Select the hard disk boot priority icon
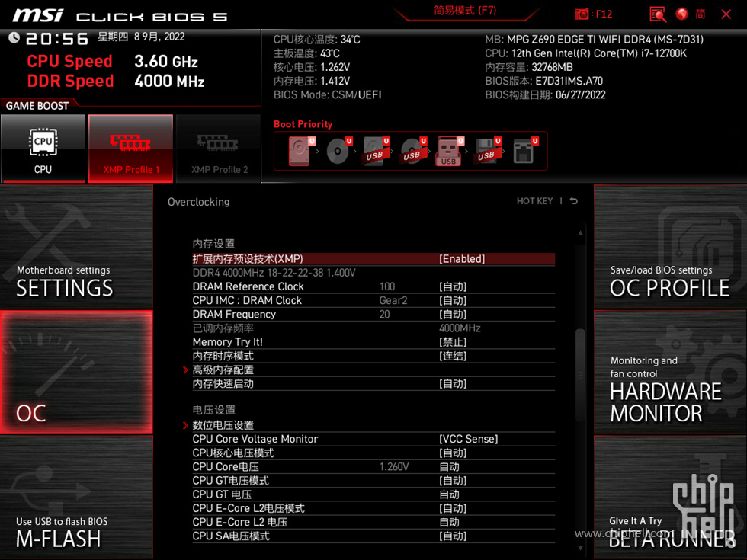The image size is (747, 560). point(300,151)
